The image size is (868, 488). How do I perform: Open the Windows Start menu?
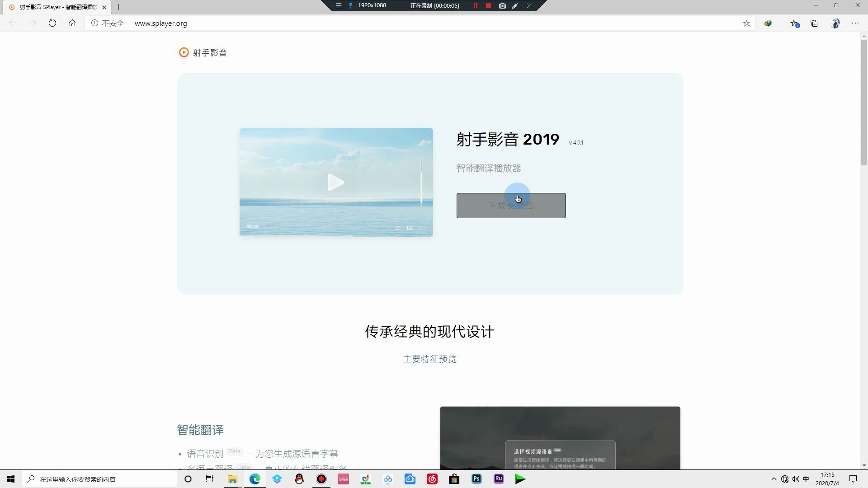coord(11,479)
